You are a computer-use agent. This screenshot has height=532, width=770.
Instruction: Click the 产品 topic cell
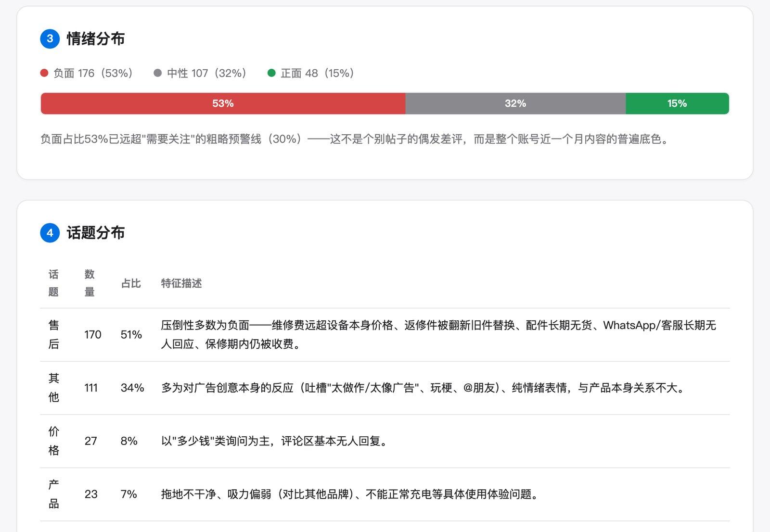tap(54, 494)
